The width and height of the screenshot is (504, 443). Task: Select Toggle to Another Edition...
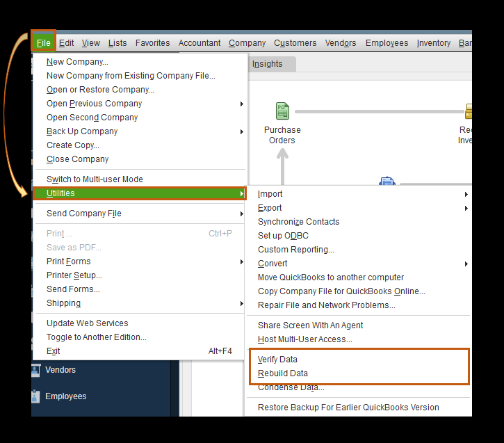click(140, 337)
